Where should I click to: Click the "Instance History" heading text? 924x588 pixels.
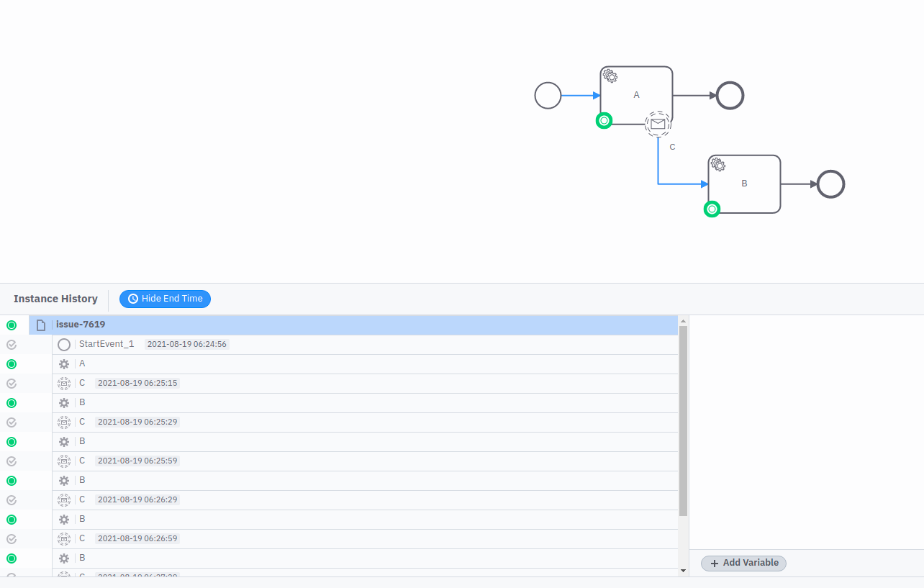click(55, 299)
